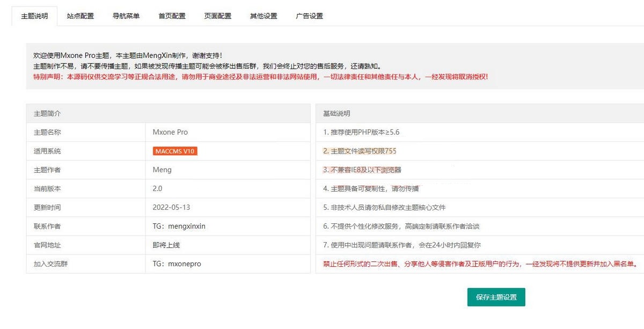
Task: Click the red 特别声明 notice line
Action: pos(260,77)
